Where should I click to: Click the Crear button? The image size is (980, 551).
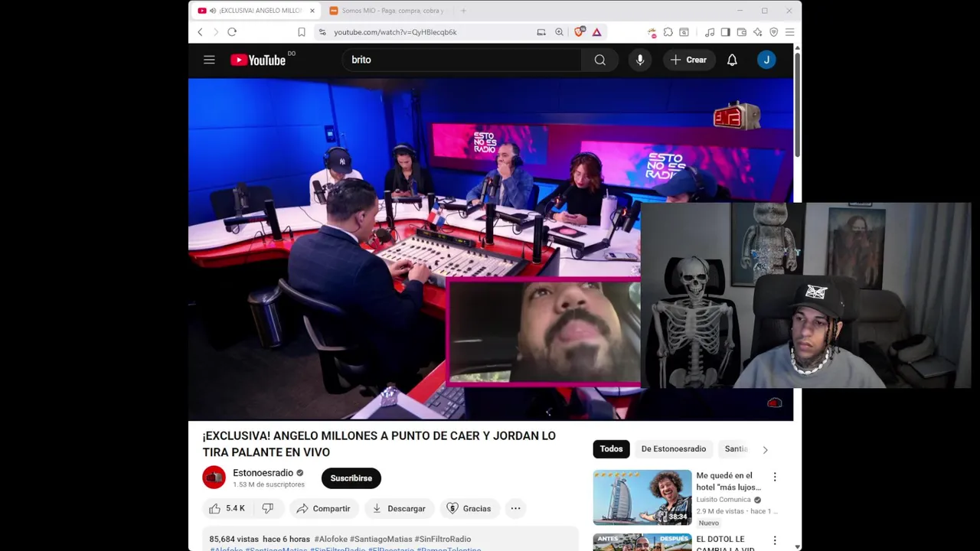click(689, 60)
